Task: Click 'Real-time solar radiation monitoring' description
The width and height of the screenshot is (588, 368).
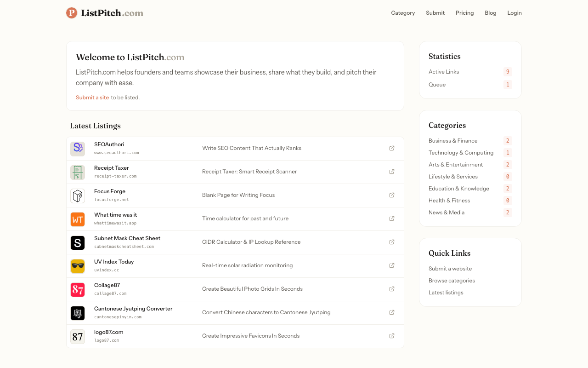Action: (x=248, y=265)
